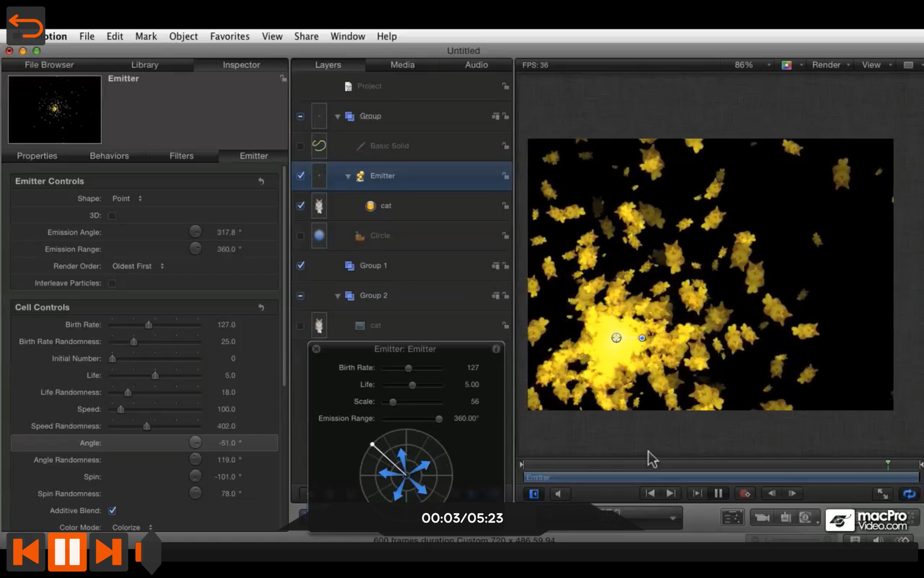Viewport: 924px width, 578px height.
Task: Toggle visibility of Group 1
Action: 301,265
